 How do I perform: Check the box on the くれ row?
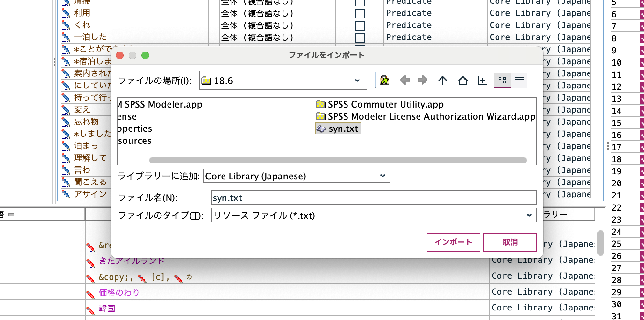(x=360, y=25)
